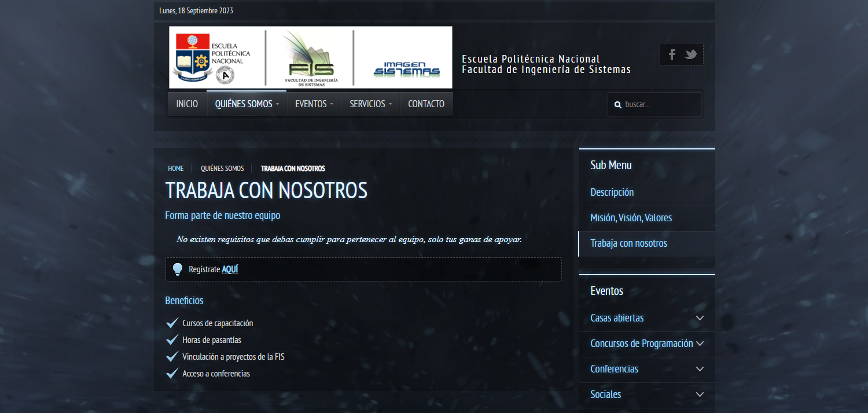The image size is (868, 413).
Task: Follow the AQUÍ registration link
Action: point(230,269)
